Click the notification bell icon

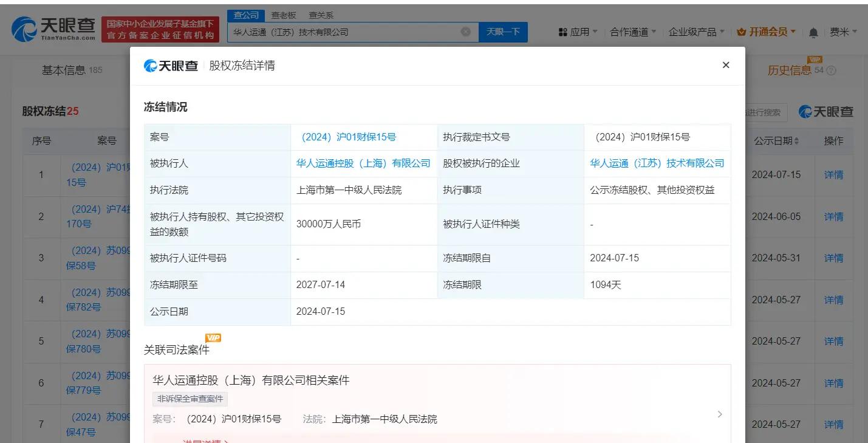pos(813,32)
